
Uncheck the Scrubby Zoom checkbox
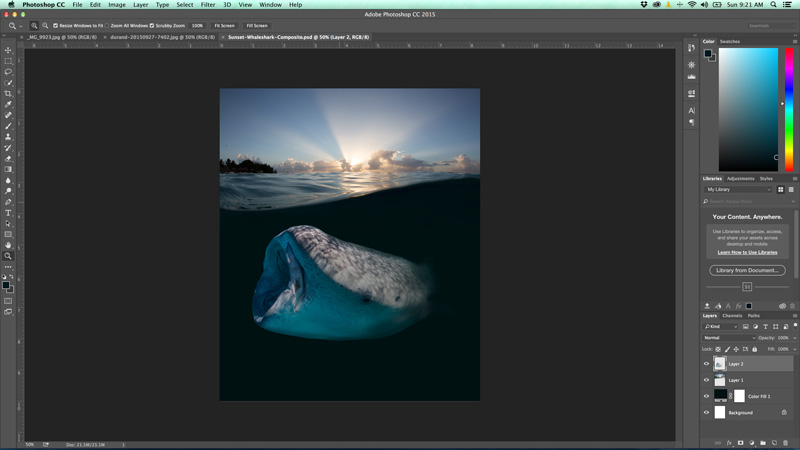point(152,25)
